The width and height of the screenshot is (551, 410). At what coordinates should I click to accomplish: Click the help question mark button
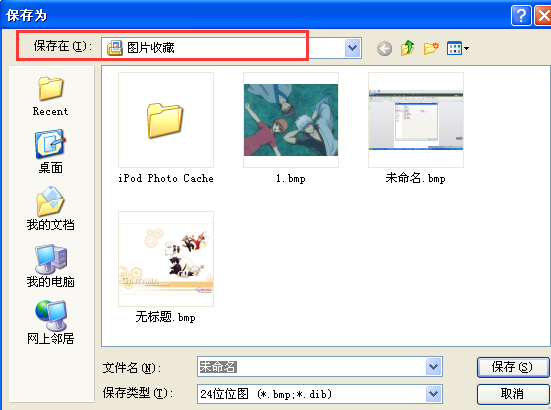(x=521, y=15)
